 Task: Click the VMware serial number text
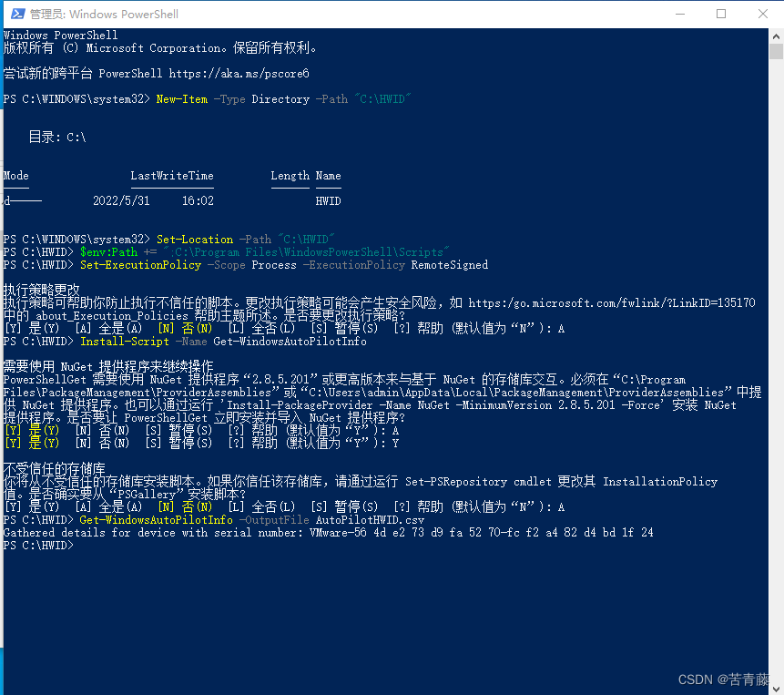tap(482, 533)
